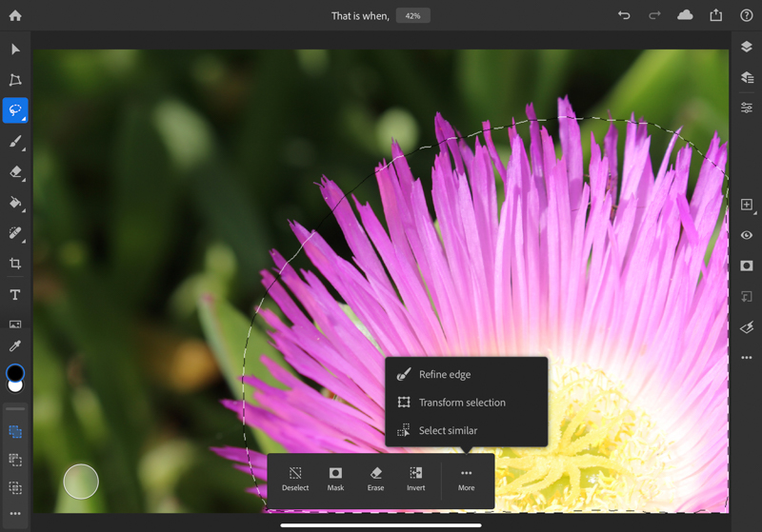This screenshot has width=762, height=532.
Task: Click Deselect in the selection bar
Action: click(x=295, y=479)
